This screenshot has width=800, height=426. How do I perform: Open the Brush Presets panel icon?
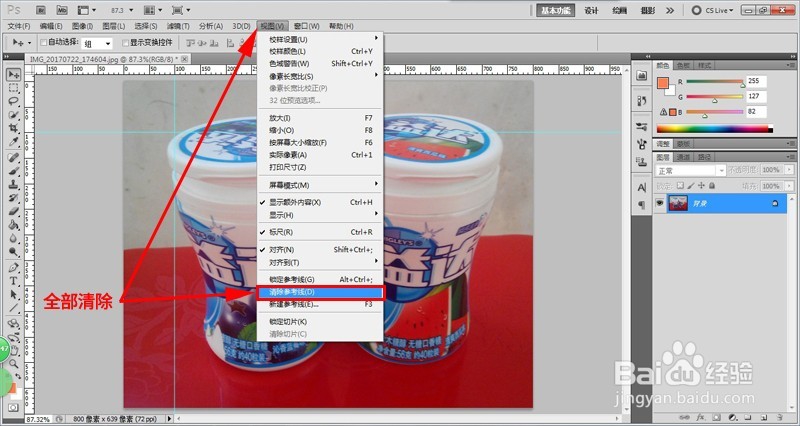(x=642, y=127)
